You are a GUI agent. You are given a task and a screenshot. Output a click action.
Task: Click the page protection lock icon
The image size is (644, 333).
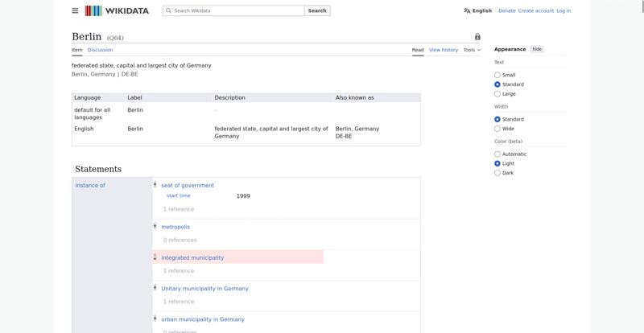477,37
